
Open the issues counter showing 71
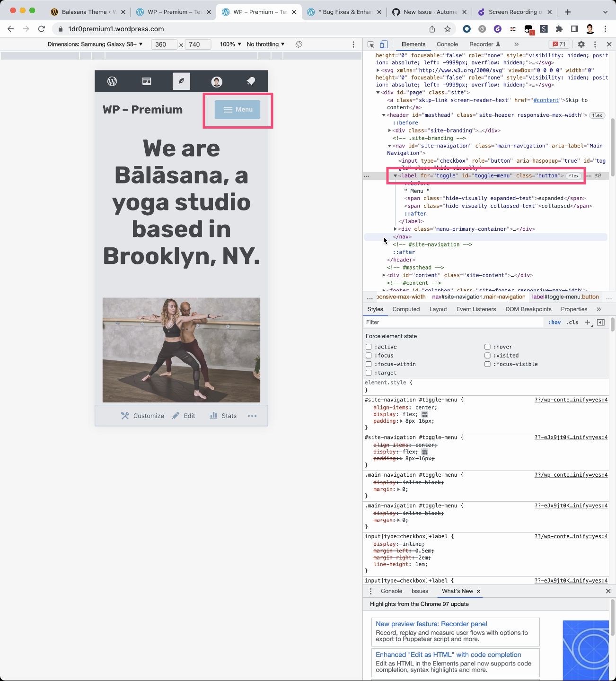(559, 44)
